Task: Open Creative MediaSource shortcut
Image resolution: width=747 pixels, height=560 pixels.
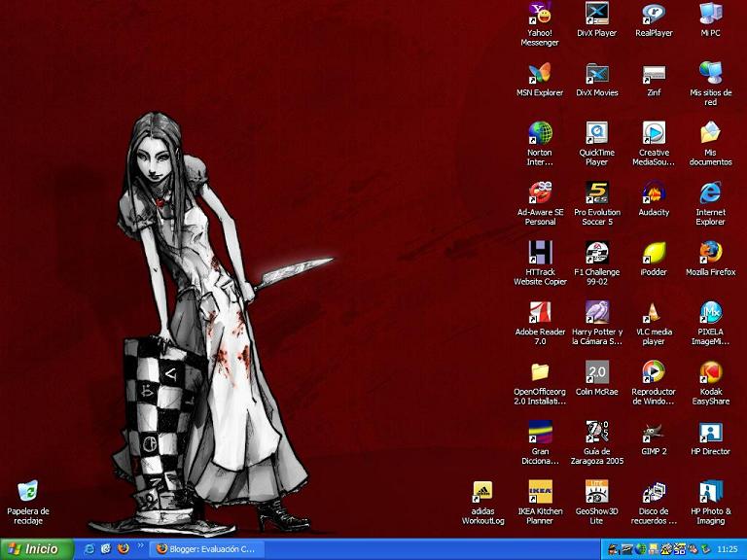Action: tap(654, 133)
